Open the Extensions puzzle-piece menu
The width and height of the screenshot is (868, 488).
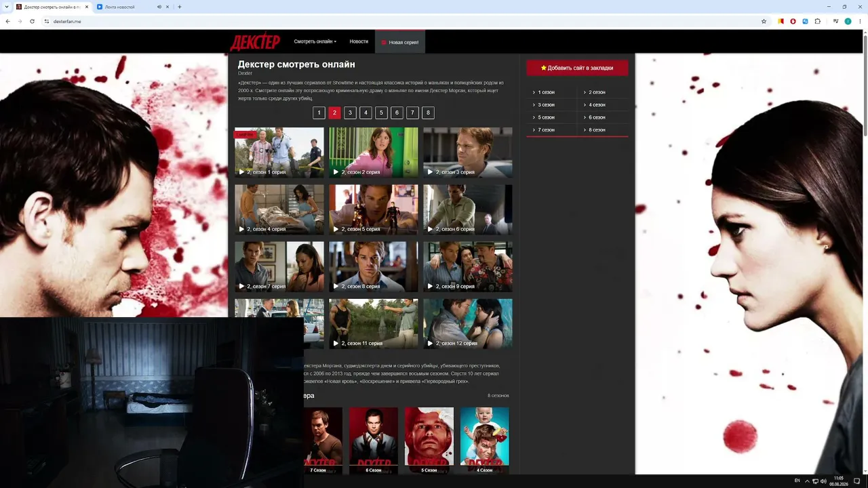click(x=818, y=21)
